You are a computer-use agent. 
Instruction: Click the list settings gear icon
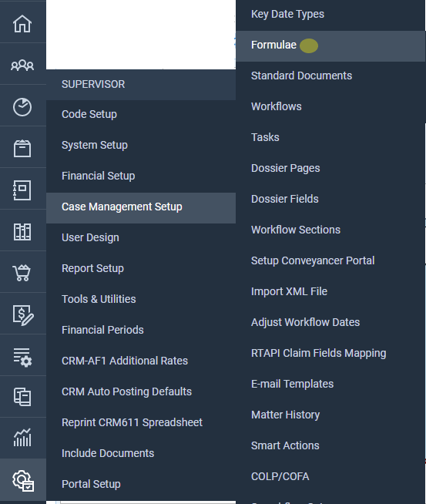click(x=22, y=357)
